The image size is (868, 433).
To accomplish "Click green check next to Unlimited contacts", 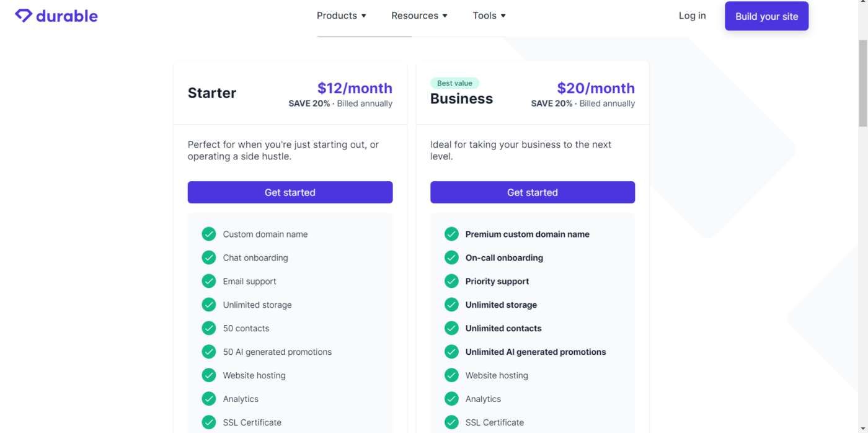I will pyautogui.click(x=451, y=328).
